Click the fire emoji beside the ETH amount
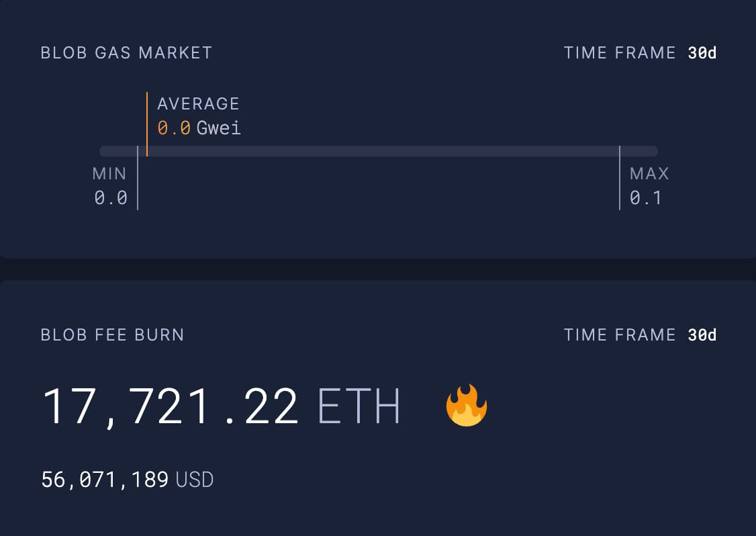 (466, 406)
